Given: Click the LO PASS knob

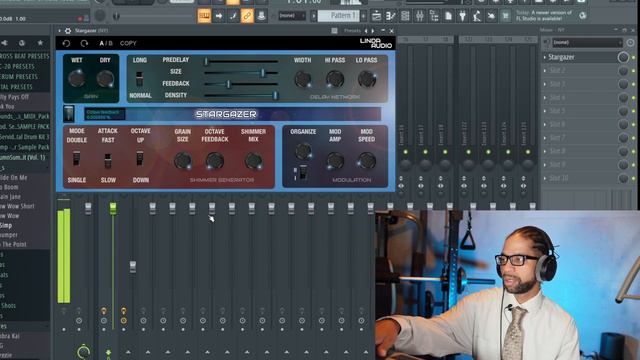Looking at the screenshot, I should click(x=367, y=79).
